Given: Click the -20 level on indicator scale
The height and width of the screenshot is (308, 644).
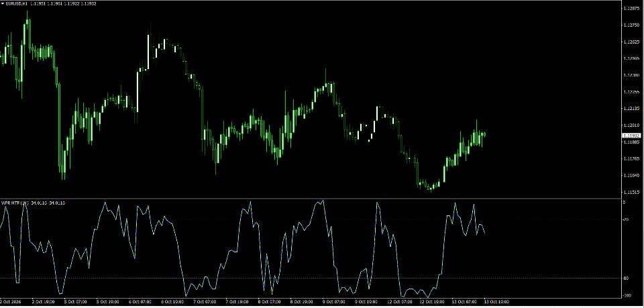Looking at the screenshot, I should (625, 219).
